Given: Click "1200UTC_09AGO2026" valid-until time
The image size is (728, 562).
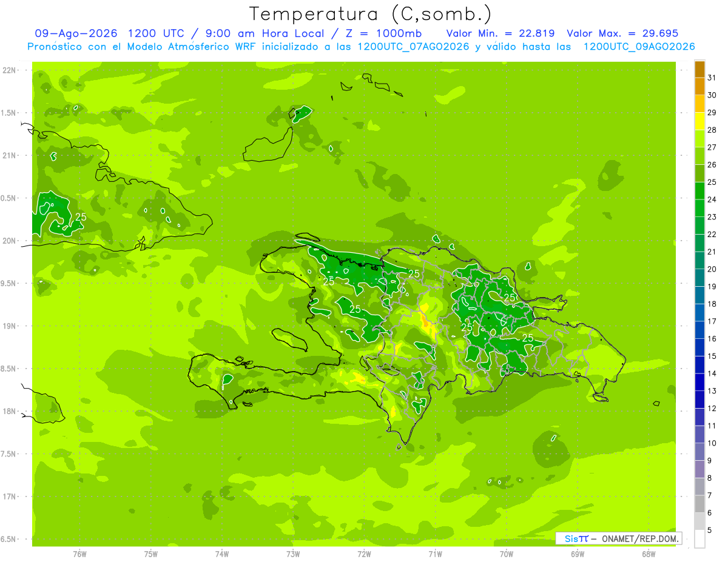Looking at the screenshot, I should (639, 47).
